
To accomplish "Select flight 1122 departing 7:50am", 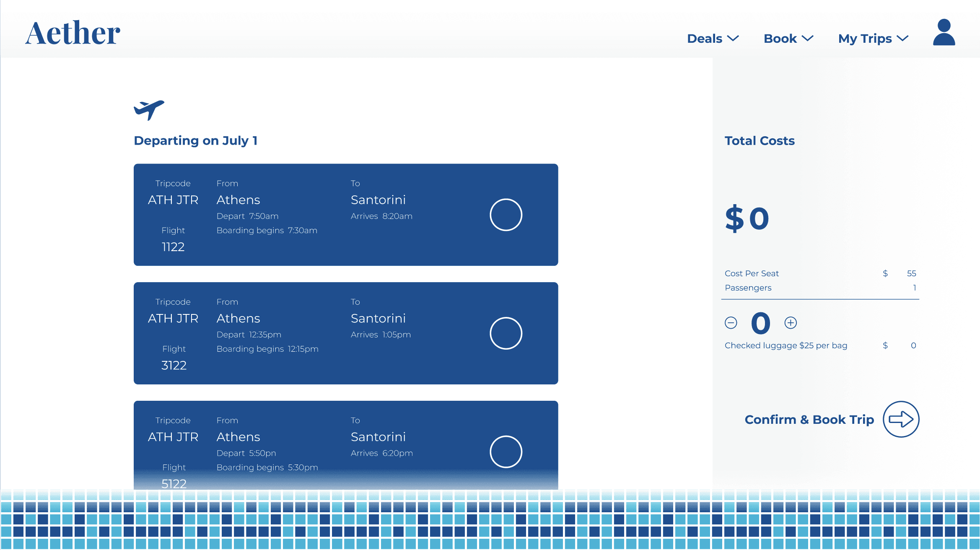I will click(506, 215).
